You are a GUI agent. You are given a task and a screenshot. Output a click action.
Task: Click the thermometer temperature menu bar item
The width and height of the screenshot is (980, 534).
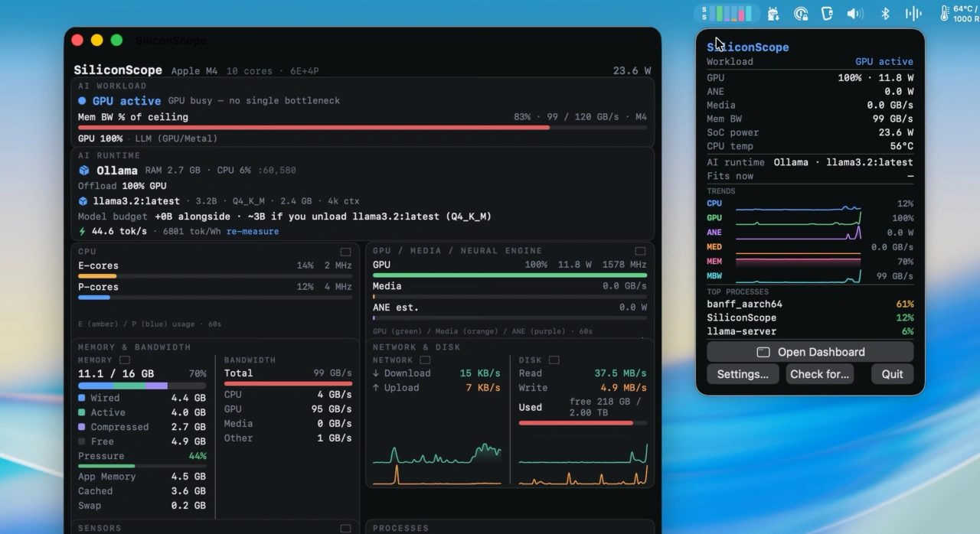[959, 13]
